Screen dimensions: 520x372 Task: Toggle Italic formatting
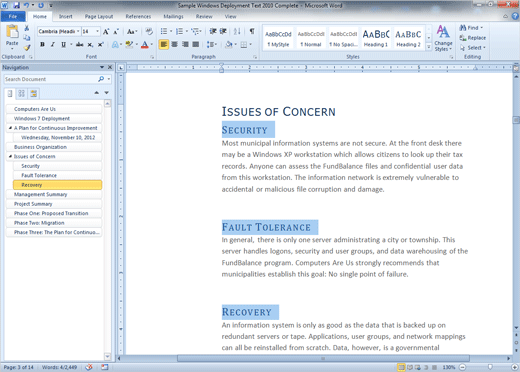click(53, 44)
